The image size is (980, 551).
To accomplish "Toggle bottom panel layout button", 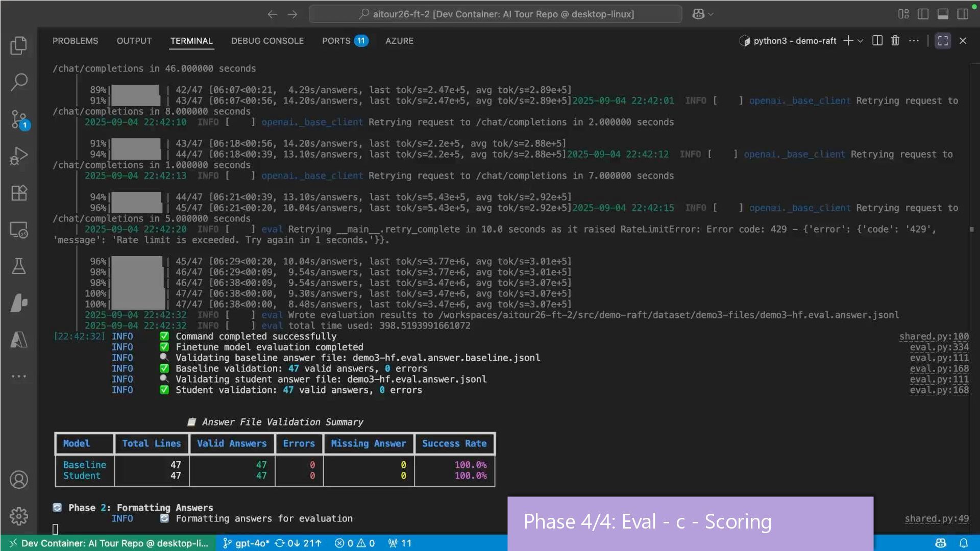I will (943, 14).
